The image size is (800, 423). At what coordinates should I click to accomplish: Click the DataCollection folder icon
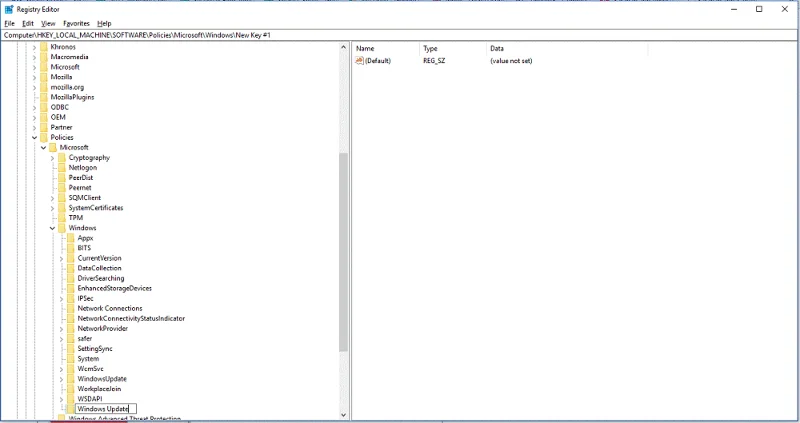[x=71, y=268]
